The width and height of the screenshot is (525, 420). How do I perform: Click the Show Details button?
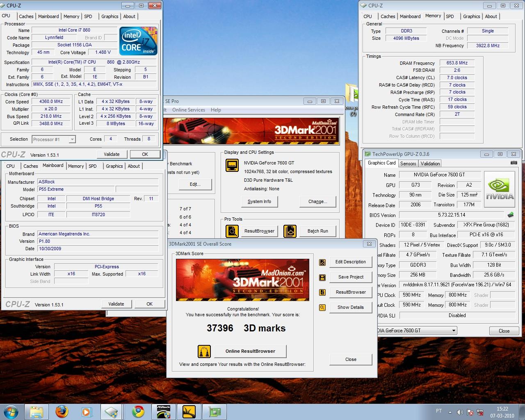coord(351,307)
